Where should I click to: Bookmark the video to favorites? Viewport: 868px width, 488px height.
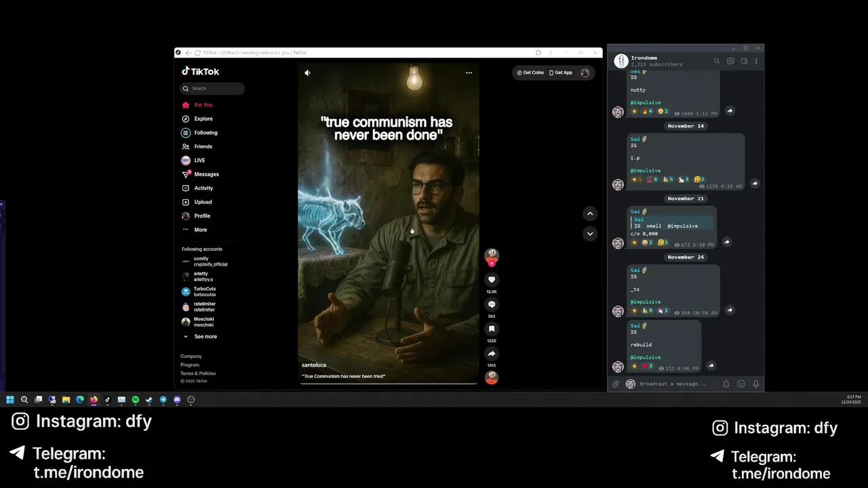pyautogui.click(x=492, y=329)
